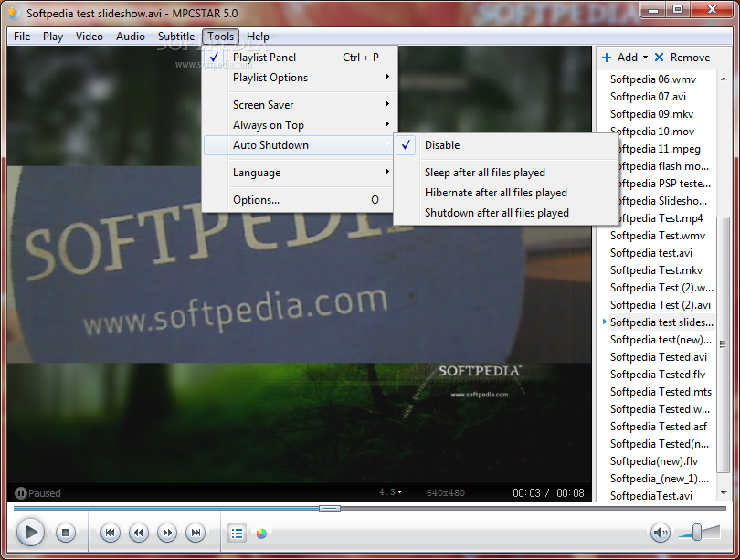Open the Audio menu
The width and height of the screenshot is (740, 560).
(x=131, y=37)
